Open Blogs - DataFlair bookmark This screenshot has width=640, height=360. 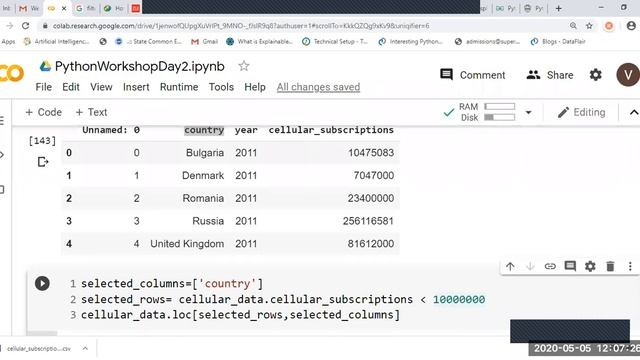tap(558, 42)
